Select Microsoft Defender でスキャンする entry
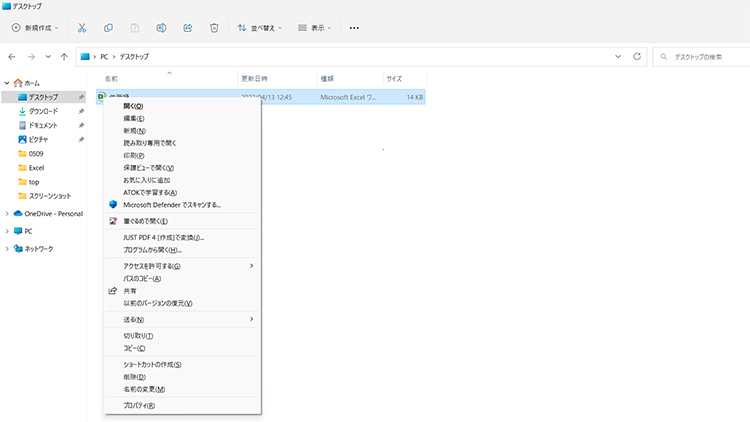 pos(172,204)
